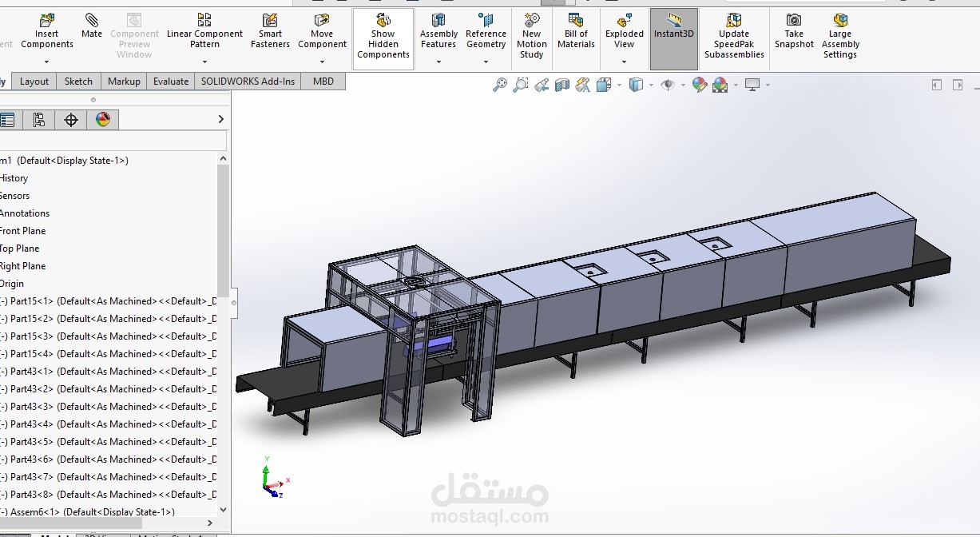Click Display Style icon

pyautogui.click(x=636, y=85)
